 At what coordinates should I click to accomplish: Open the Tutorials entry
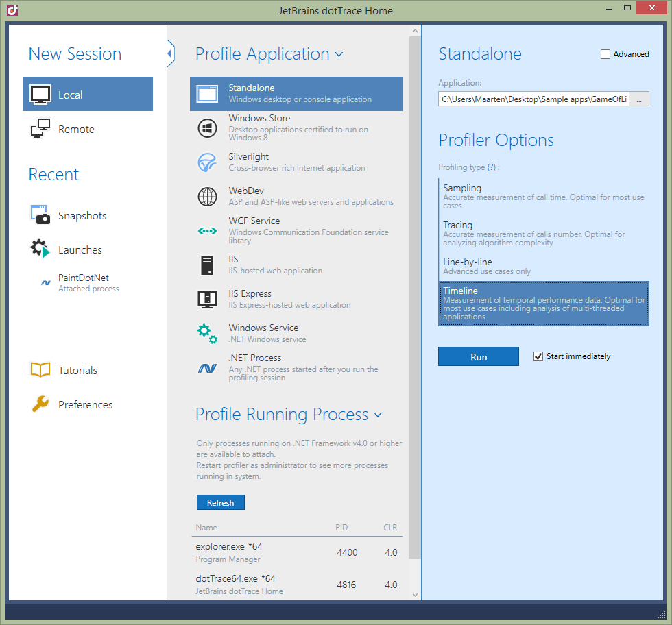[88, 370]
